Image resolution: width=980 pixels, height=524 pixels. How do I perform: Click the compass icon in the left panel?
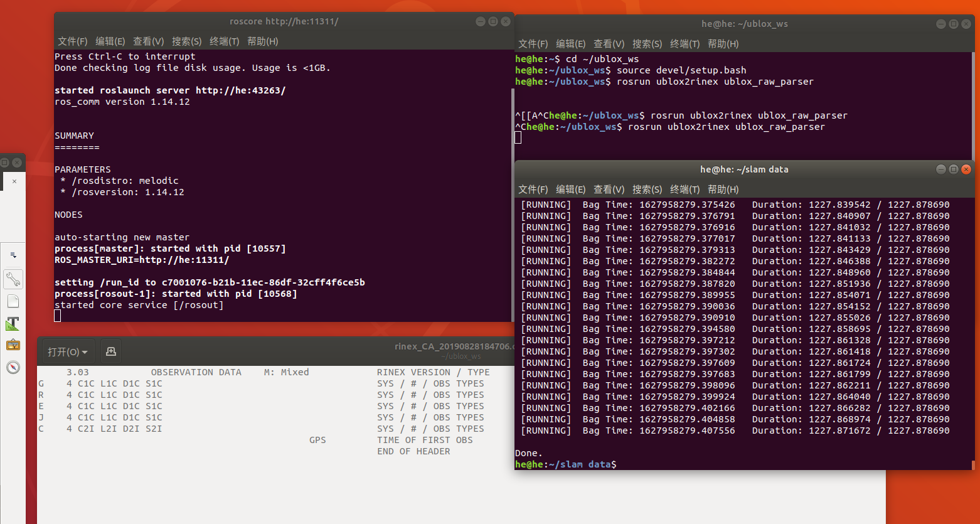(13, 368)
